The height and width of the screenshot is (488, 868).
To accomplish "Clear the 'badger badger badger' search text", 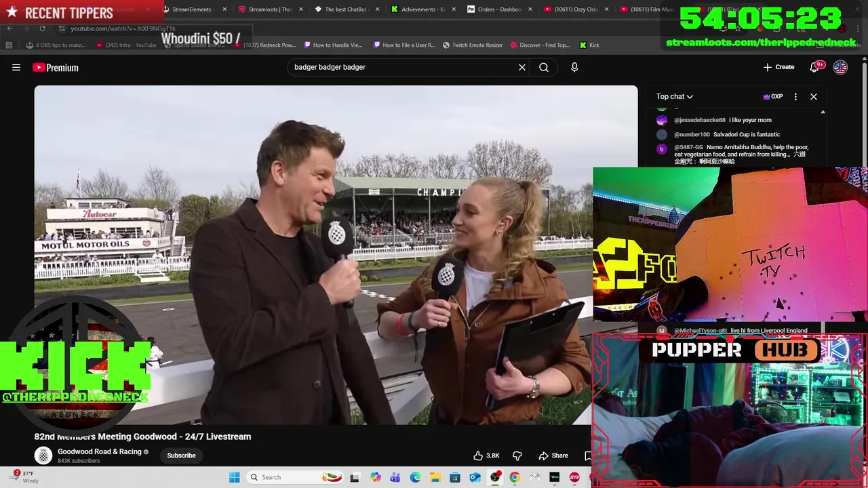I will 522,67.
